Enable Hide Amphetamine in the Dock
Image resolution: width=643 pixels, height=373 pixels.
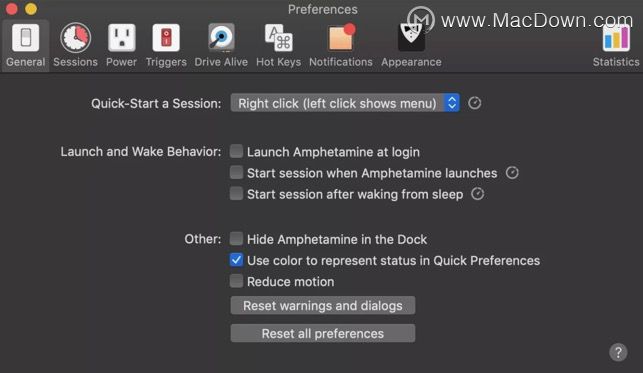pos(236,239)
